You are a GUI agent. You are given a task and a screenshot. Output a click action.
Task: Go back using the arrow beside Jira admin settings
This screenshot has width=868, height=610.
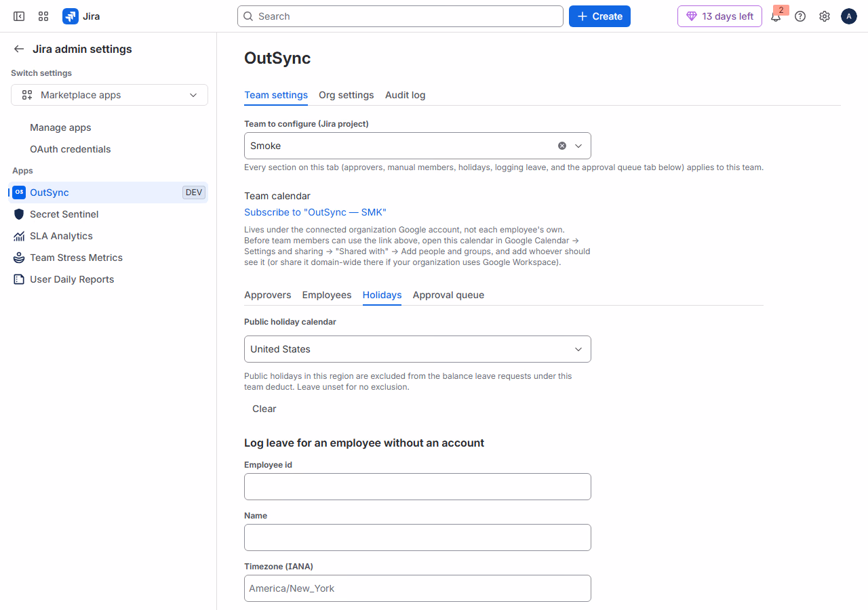pos(19,49)
